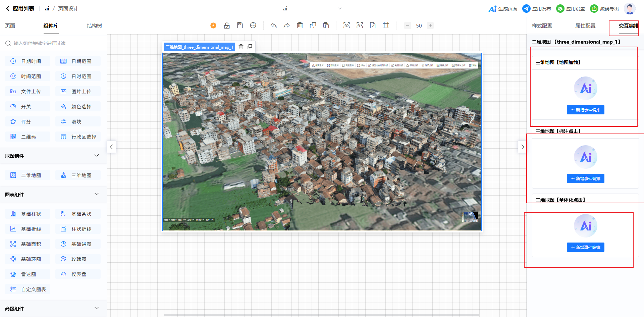Click the redo arrow in toolbar
Viewport: 644px width, 317px height.
286,25
